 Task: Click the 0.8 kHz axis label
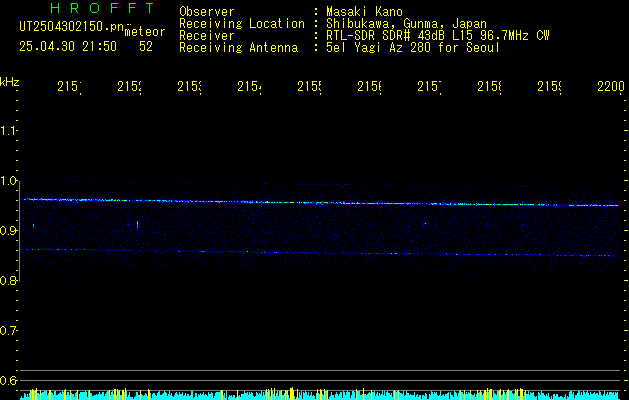click(x=8, y=280)
